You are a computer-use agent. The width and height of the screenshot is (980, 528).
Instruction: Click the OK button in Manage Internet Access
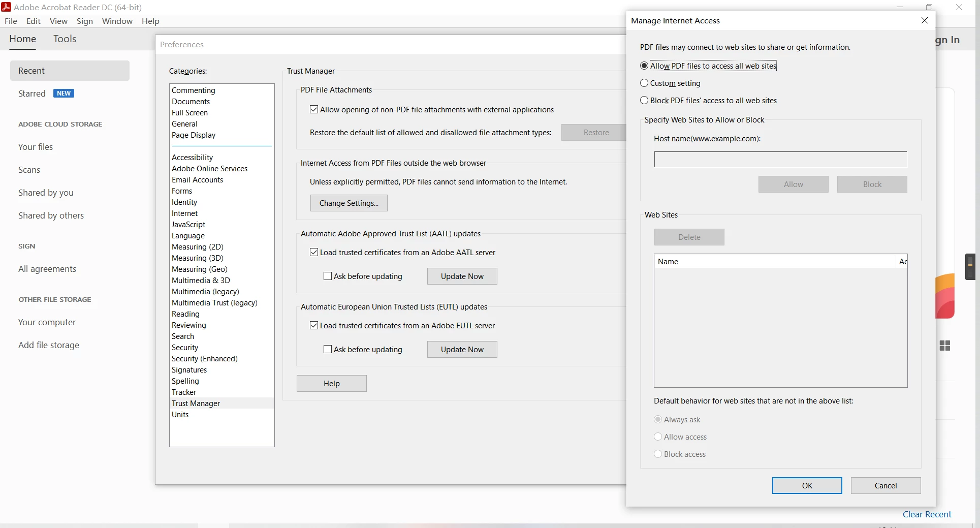pos(807,485)
